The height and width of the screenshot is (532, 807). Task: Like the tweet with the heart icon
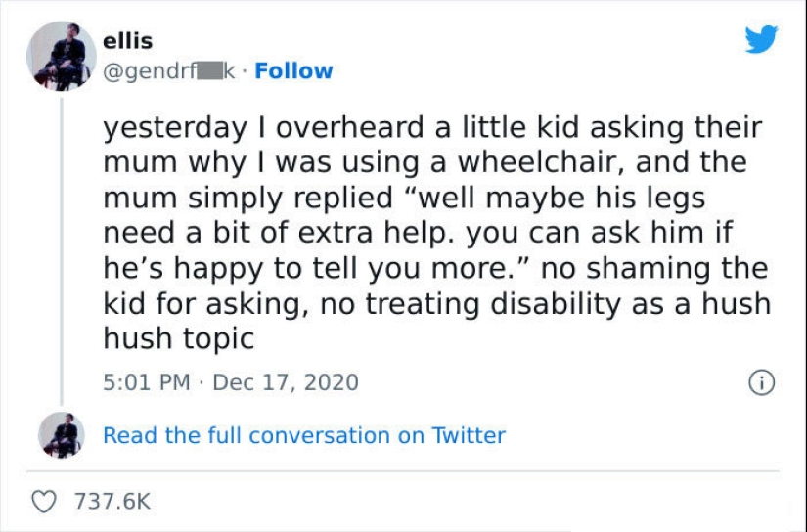45,501
